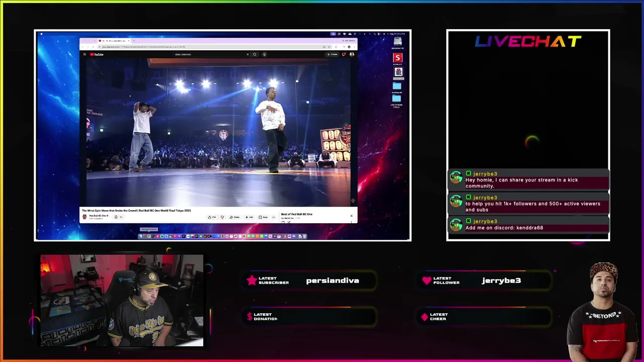
Task: Open the more actions ellipsis under video
Action: (274, 217)
